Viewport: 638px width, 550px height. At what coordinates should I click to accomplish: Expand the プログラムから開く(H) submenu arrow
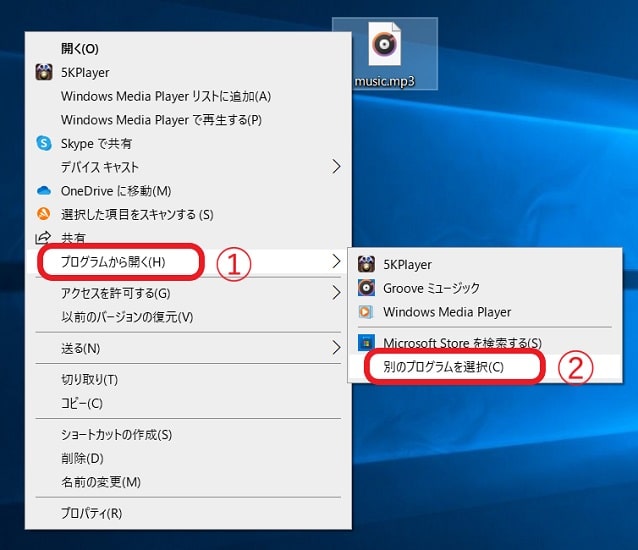point(336,262)
